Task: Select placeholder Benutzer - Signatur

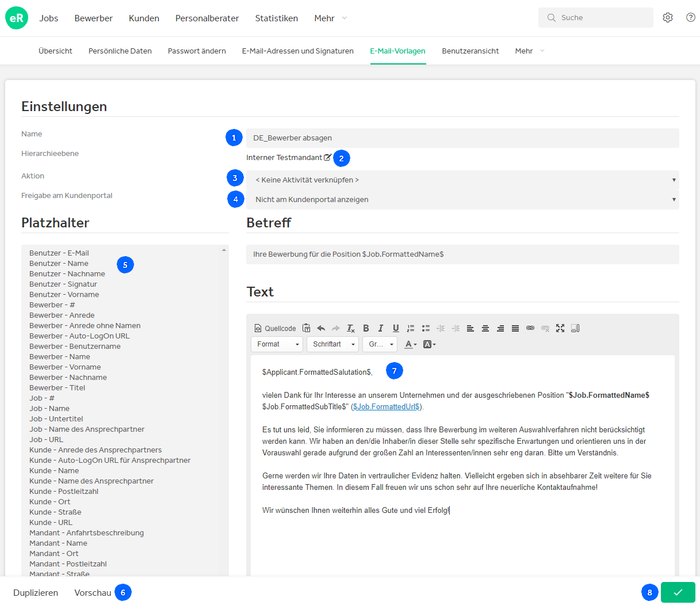Action: click(x=63, y=284)
